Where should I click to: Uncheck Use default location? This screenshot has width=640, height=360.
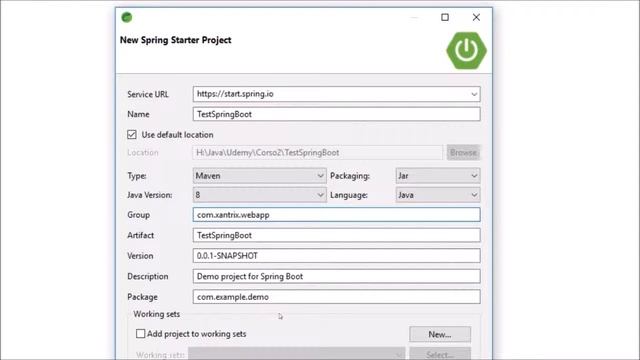(131, 135)
